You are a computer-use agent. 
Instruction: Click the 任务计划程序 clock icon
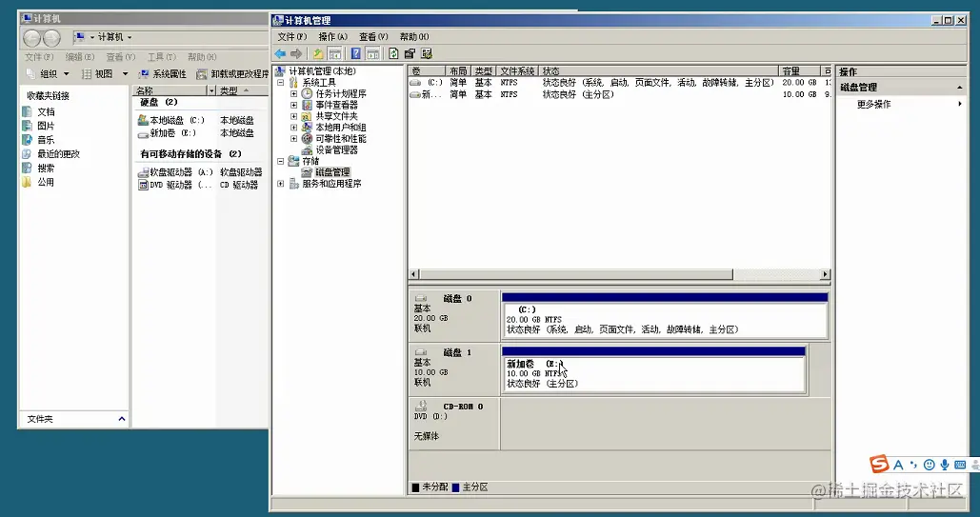[x=307, y=93]
